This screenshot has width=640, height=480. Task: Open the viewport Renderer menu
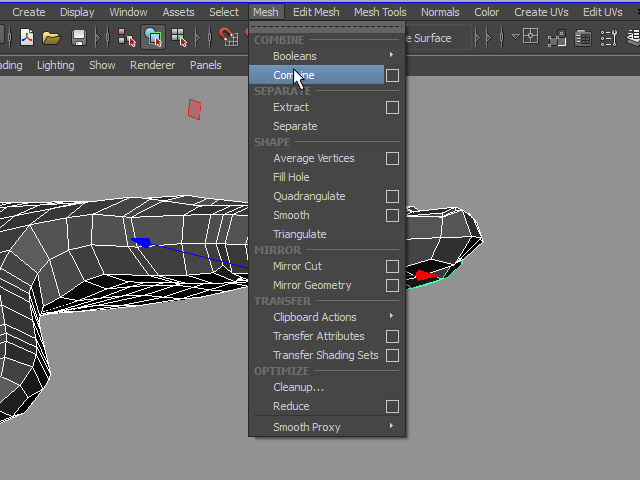click(152, 65)
